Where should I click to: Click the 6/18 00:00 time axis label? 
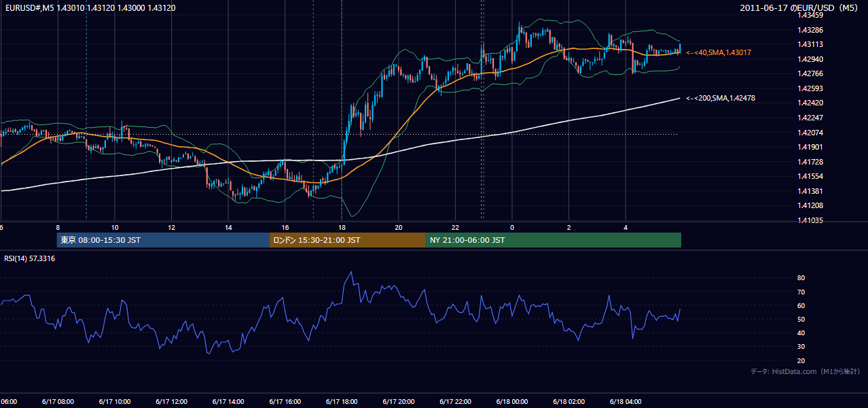tap(512, 401)
